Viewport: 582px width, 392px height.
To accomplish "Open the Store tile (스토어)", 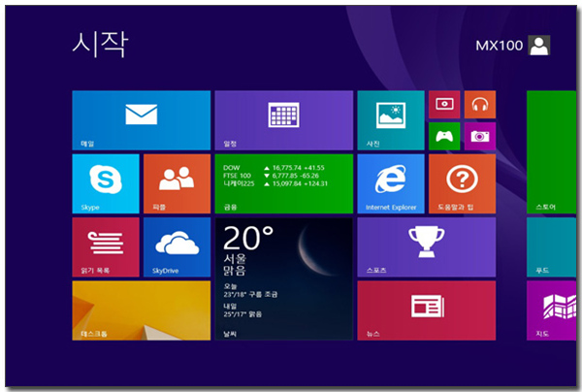I will tap(552, 152).
